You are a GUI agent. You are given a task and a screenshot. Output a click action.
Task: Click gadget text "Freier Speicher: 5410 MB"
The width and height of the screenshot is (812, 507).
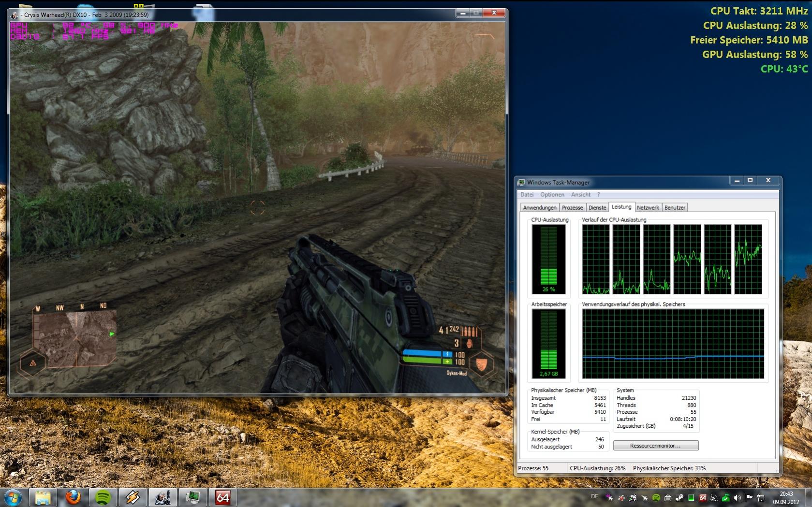[x=749, y=40]
